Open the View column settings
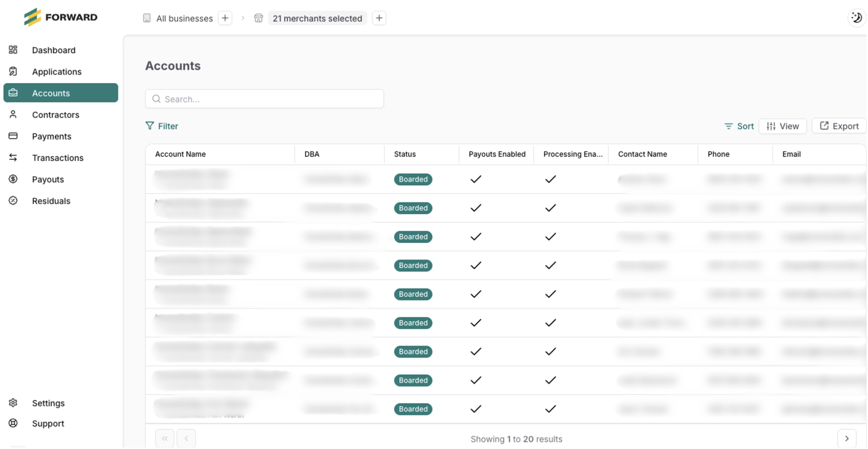The height and width of the screenshot is (449, 868). tap(782, 126)
